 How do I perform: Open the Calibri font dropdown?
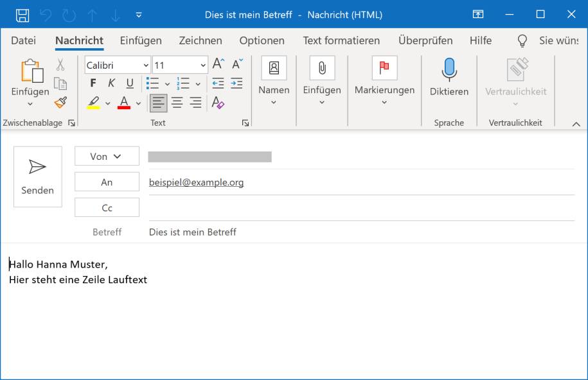tap(115, 65)
